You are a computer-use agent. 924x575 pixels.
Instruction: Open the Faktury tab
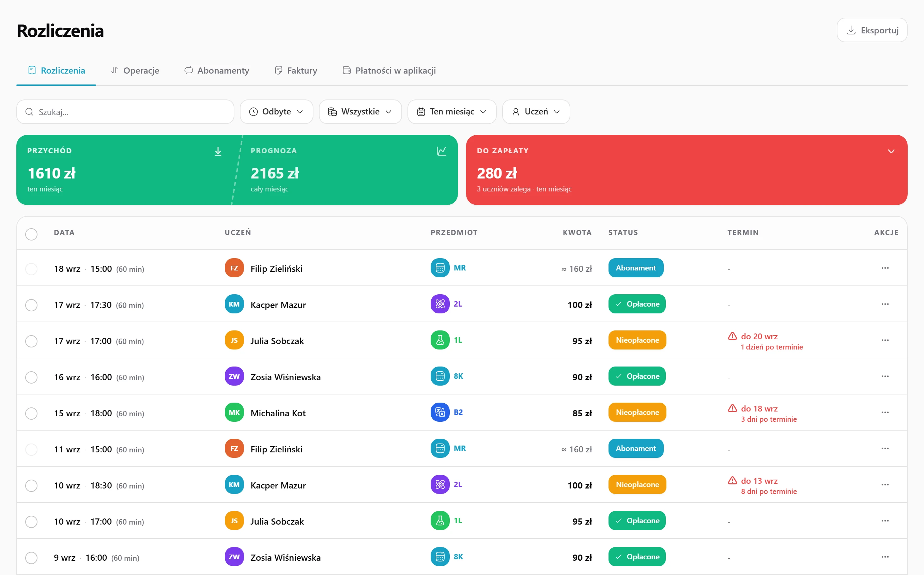pos(296,71)
